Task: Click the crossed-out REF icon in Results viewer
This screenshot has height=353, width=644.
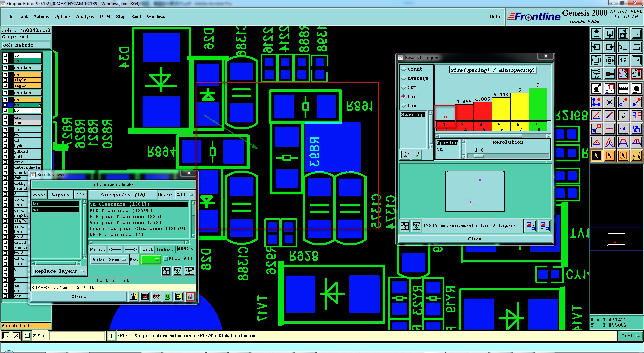Action: tap(156, 297)
